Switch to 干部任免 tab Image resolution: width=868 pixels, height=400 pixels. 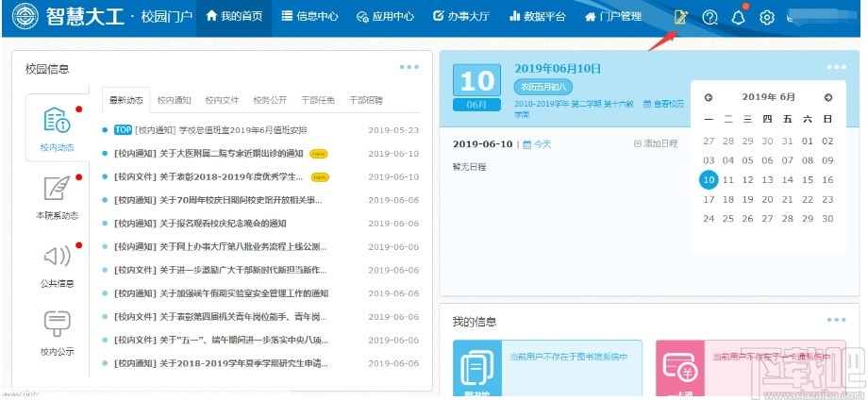318,100
